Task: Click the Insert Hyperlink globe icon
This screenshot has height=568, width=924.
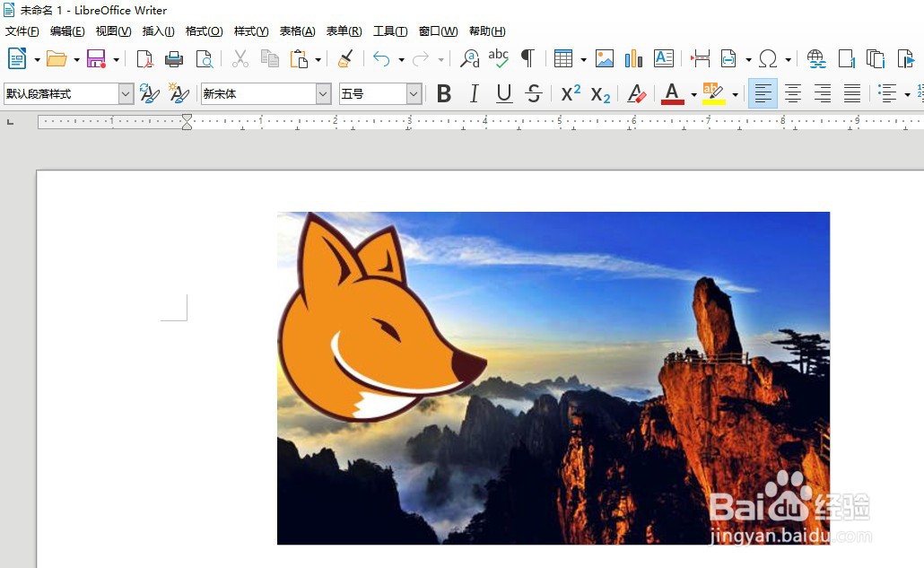Action: click(x=816, y=59)
